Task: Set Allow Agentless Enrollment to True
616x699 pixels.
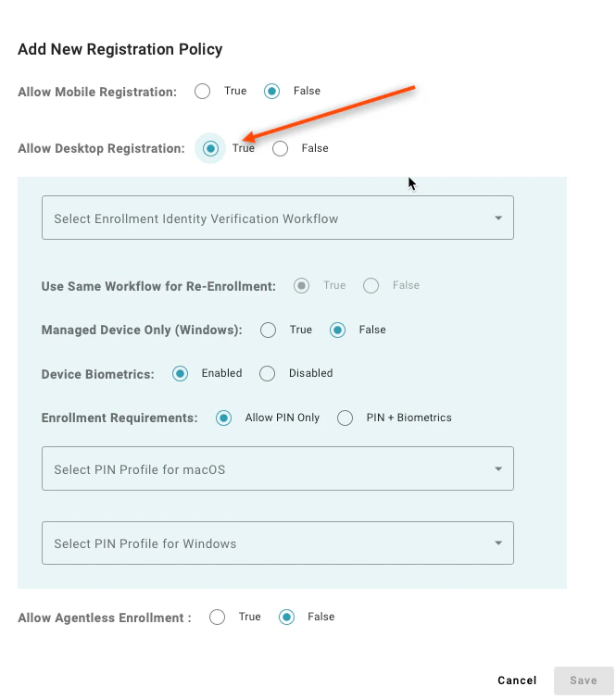Action: point(218,617)
